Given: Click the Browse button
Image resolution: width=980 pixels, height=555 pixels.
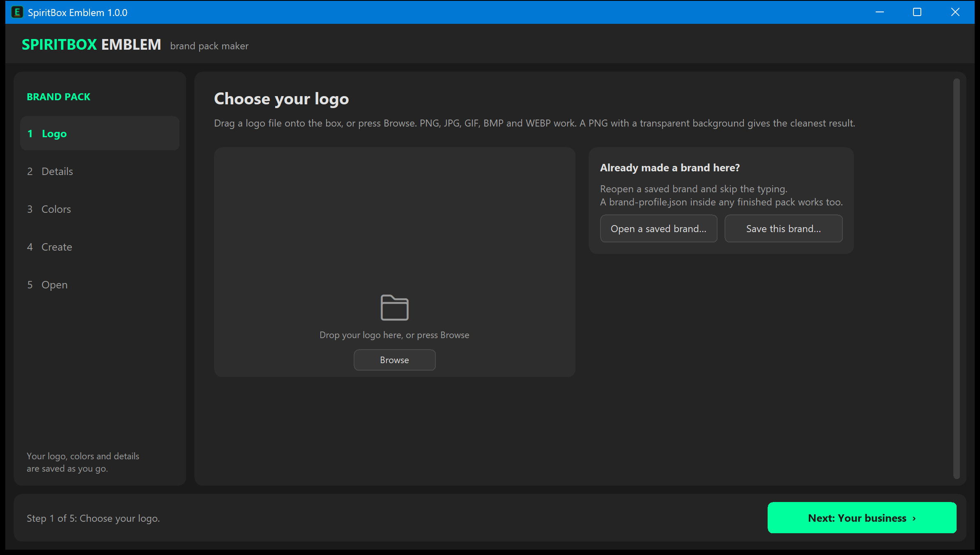Looking at the screenshot, I should (394, 360).
